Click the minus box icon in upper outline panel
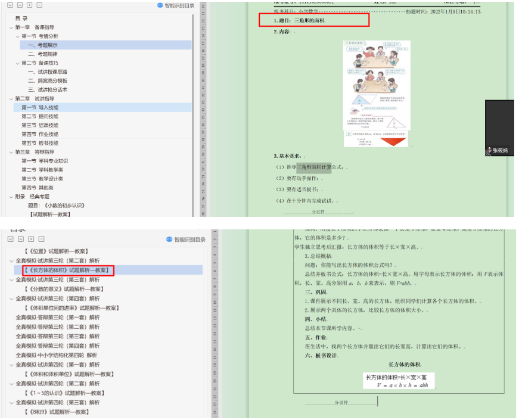Image resolution: width=519 pixels, height=420 pixels. pos(39,5)
